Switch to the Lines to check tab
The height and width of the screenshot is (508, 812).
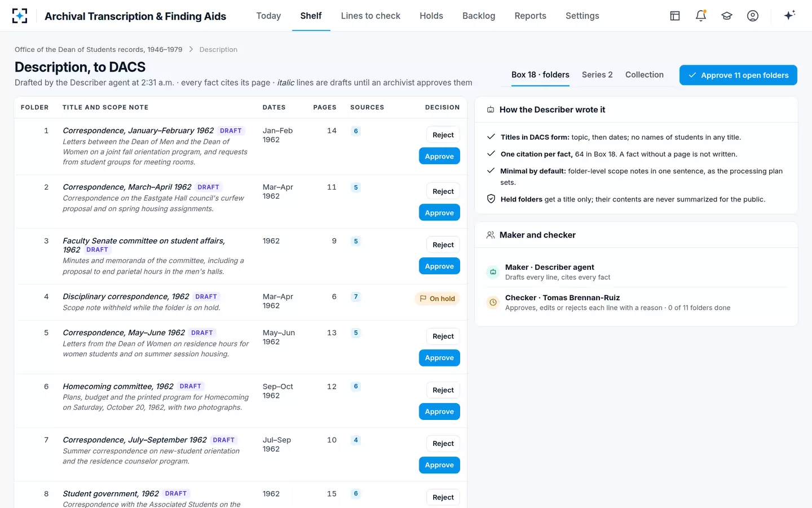click(370, 16)
